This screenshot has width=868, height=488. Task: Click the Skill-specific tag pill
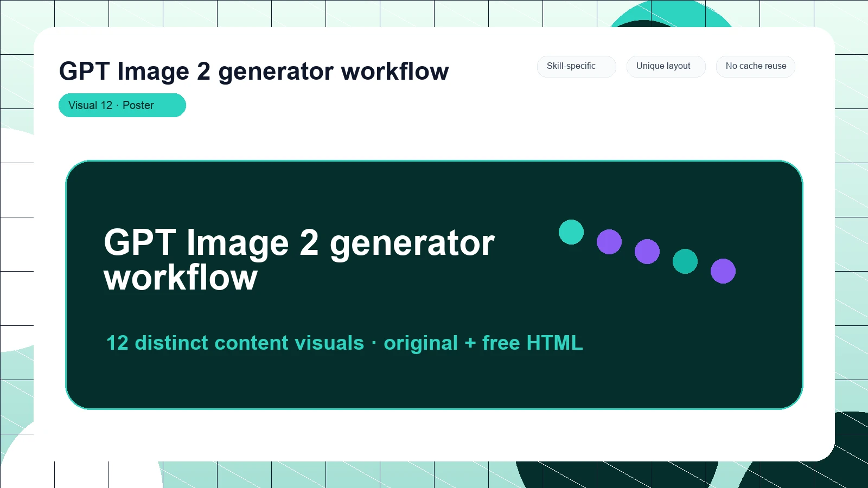576,66
